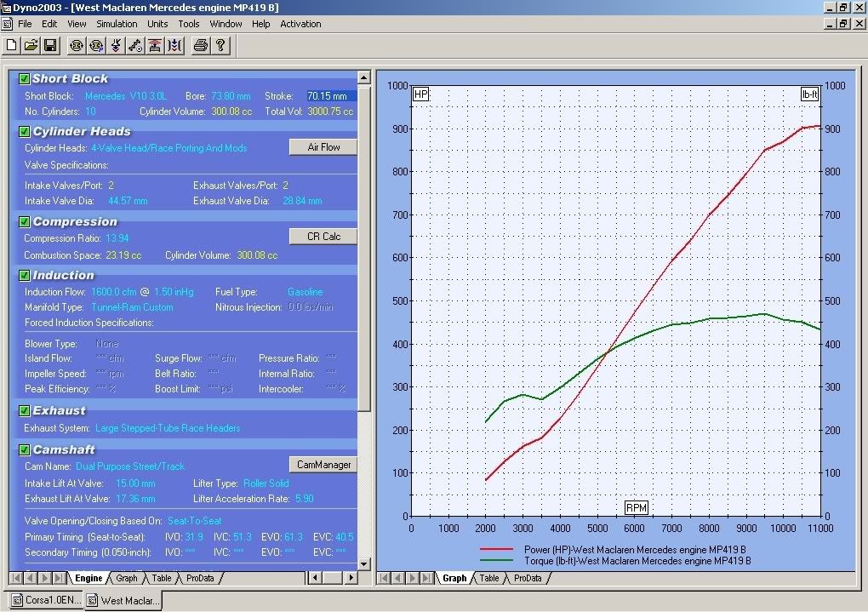Click engine panel vertical scrollbar thumb
Image resolution: width=868 pixels, height=612 pixels.
[x=363, y=248]
